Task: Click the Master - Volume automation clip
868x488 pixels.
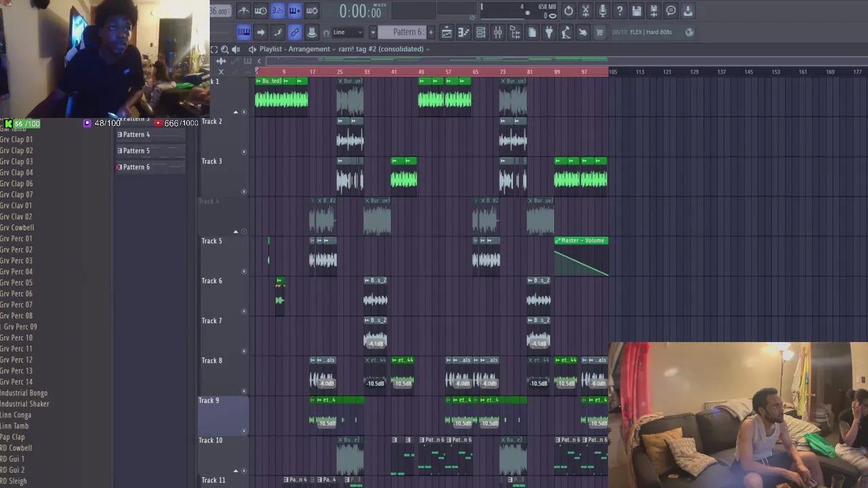Action: [x=581, y=256]
